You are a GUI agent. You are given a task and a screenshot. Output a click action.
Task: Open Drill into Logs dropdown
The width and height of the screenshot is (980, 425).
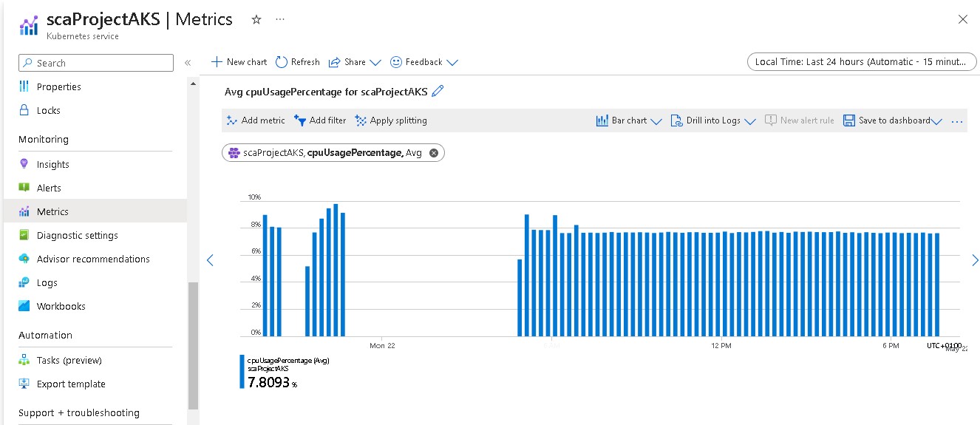pyautogui.click(x=713, y=120)
